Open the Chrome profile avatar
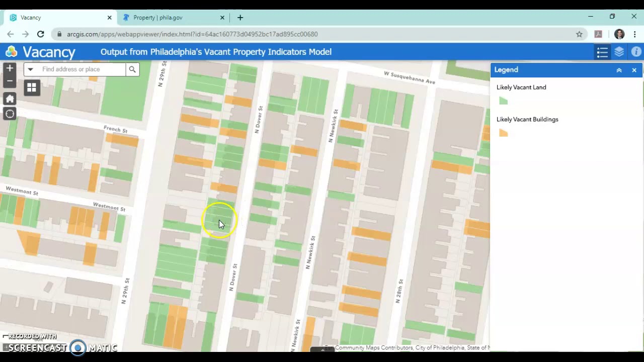The width and height of the screenshot is (644, 362). pyautogui.click(x=619, y=34)
